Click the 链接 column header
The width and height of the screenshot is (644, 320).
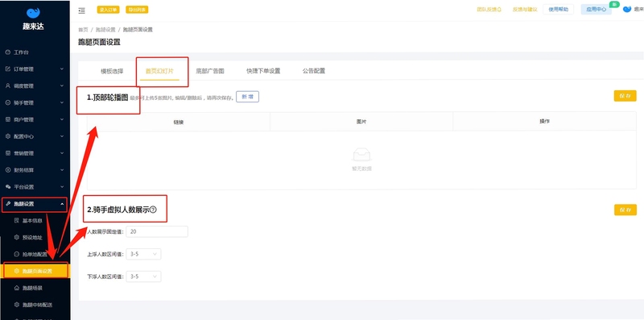point(179,122)
